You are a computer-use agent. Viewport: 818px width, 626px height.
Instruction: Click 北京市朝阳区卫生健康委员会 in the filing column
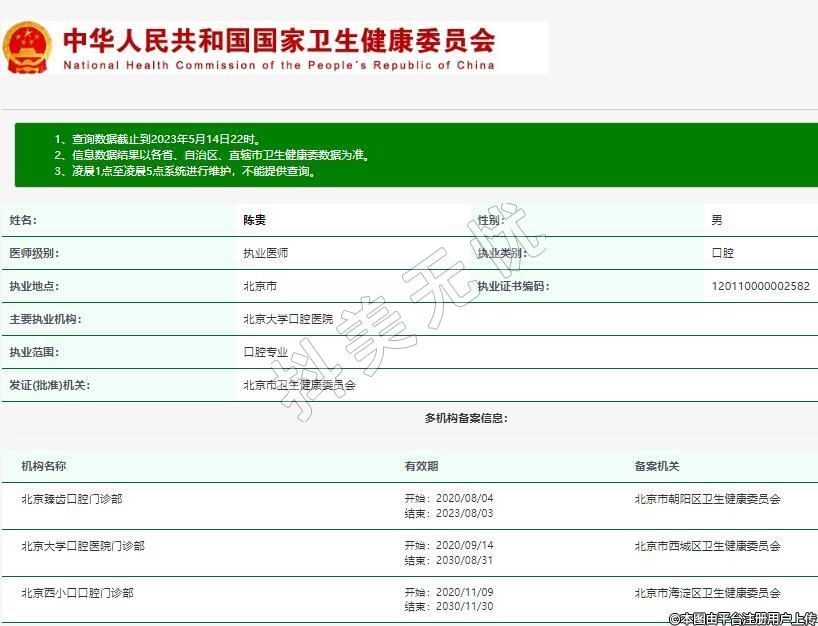[707, 498]
